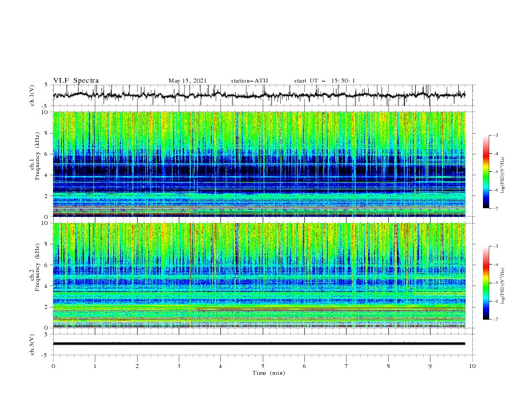Click the '1' tick on the time axis
Viewport: 532px width, 411px height.
point(95,366)
